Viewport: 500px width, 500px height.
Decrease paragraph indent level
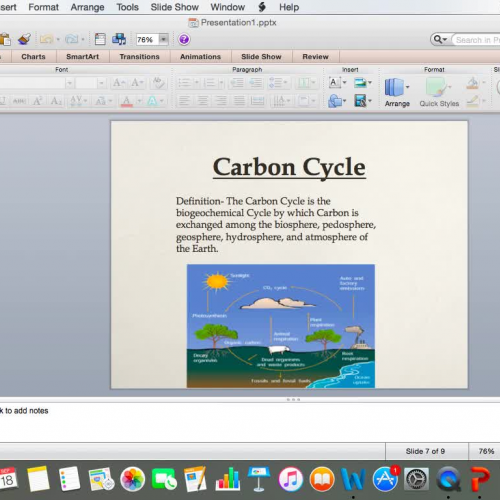[x=237, y=83]
